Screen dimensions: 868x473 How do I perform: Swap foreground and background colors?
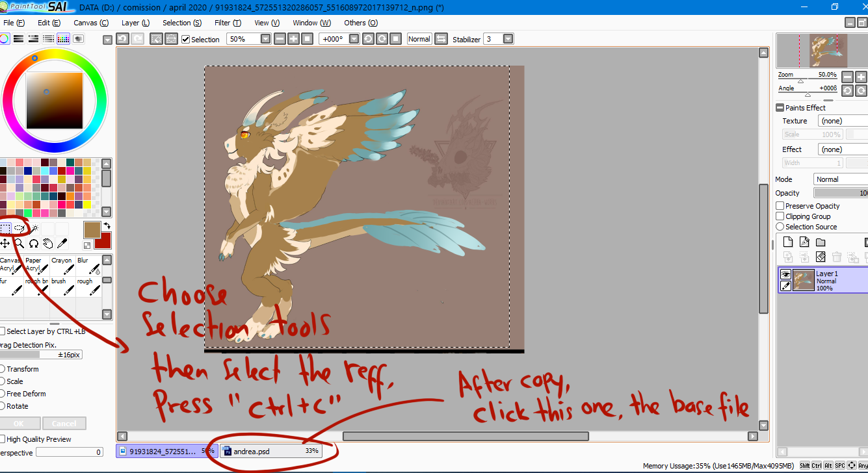(107, 225)
